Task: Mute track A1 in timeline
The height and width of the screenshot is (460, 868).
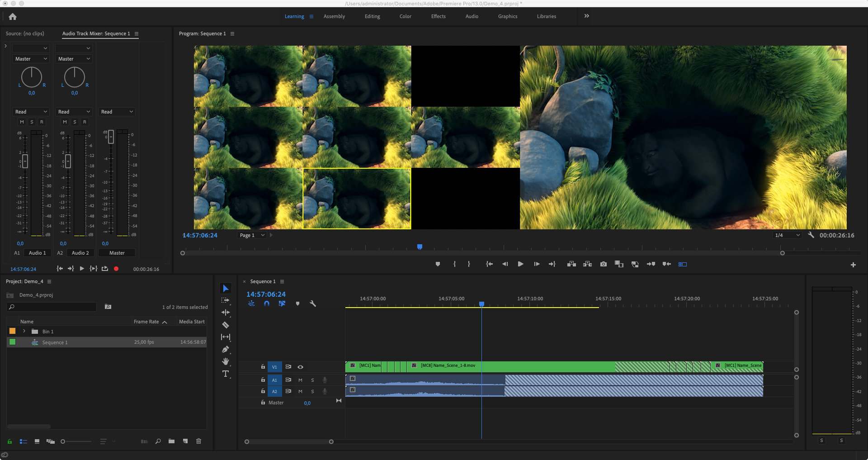Action: coord(300,380)
